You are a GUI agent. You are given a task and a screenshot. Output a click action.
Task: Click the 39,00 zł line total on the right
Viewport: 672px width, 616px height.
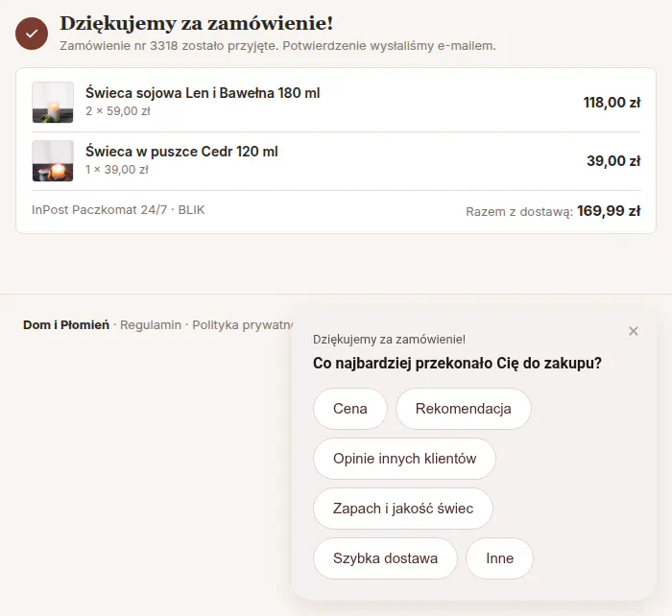pyautogui.click(x=613, y=160)
